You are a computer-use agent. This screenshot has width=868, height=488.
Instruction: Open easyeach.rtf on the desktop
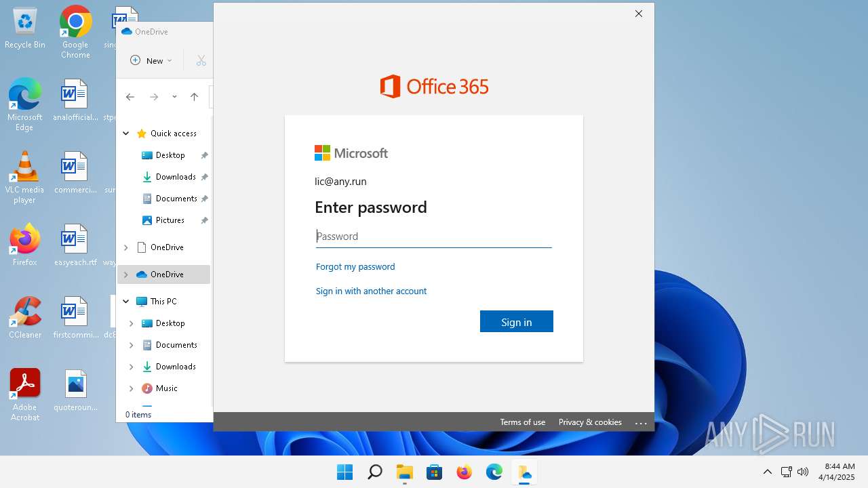pyautogui.click(x=75, y=245)
